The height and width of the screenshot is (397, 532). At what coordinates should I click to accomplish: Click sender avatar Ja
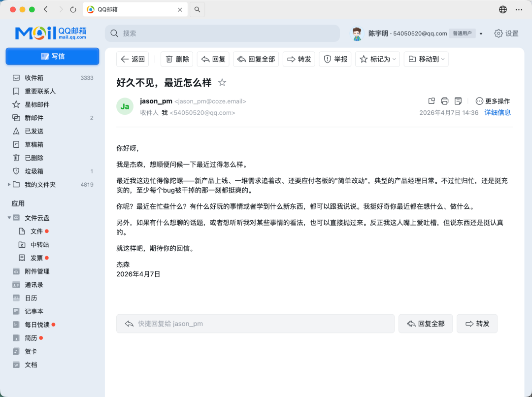[x=125, y=106]
